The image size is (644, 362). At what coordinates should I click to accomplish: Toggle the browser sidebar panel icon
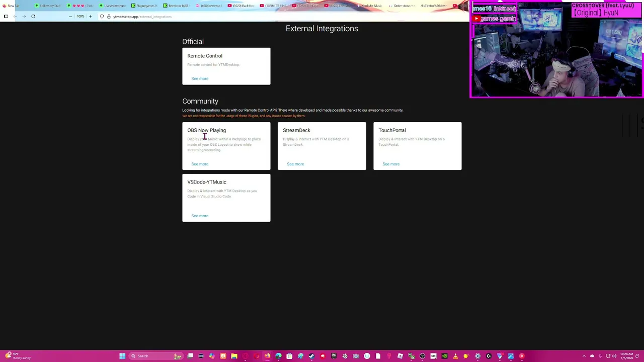click(x=6, y=17)
